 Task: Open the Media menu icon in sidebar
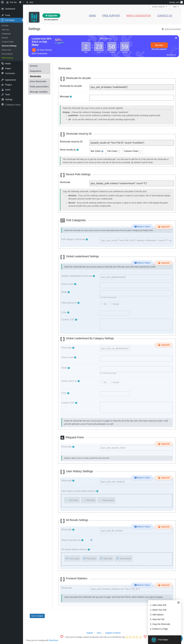click(2, 64)
